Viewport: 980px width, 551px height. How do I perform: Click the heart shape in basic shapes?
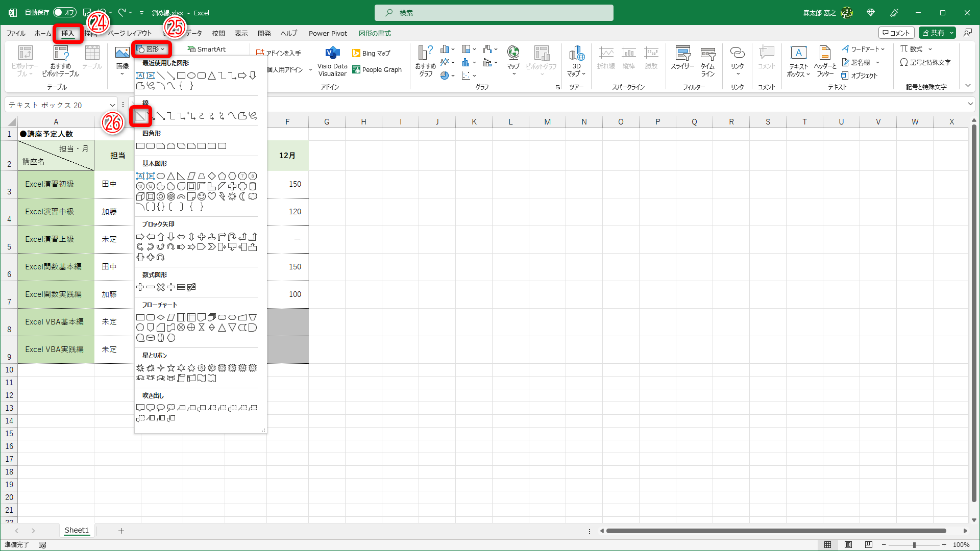point(212,196)
